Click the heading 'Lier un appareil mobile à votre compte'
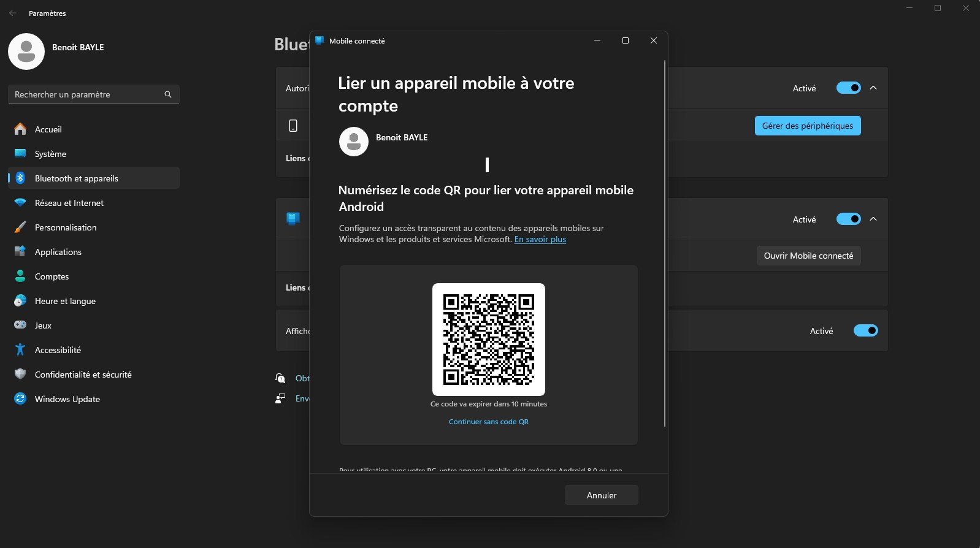980x548 pixels. [x=456, y=94]
